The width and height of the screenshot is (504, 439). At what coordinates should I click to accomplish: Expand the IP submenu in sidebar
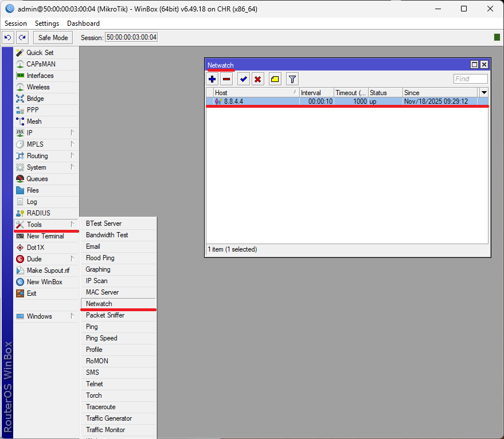point(46,133)
